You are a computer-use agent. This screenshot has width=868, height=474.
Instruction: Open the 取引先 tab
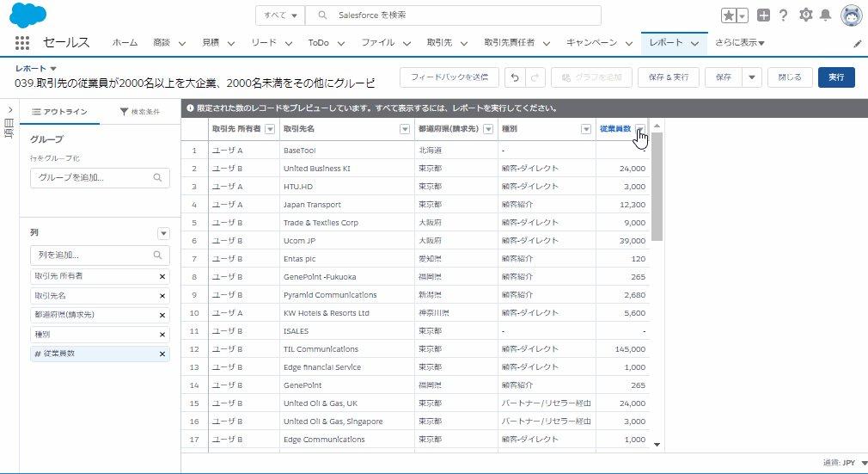(439, 43)
